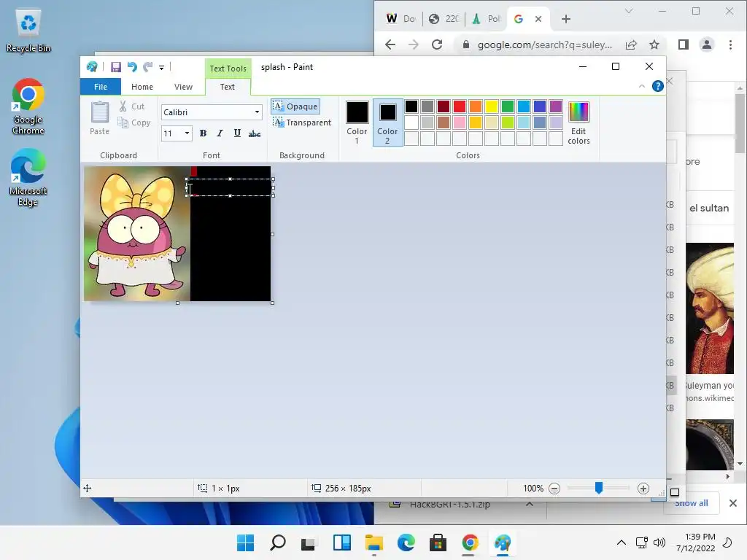The width and height of the screenshot is (747, 560).
Task: Open Paint Help question mark icon
Action: 657,86
